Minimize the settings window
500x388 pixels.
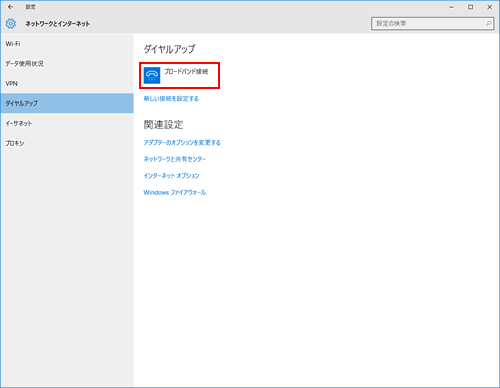click(452, 7)
